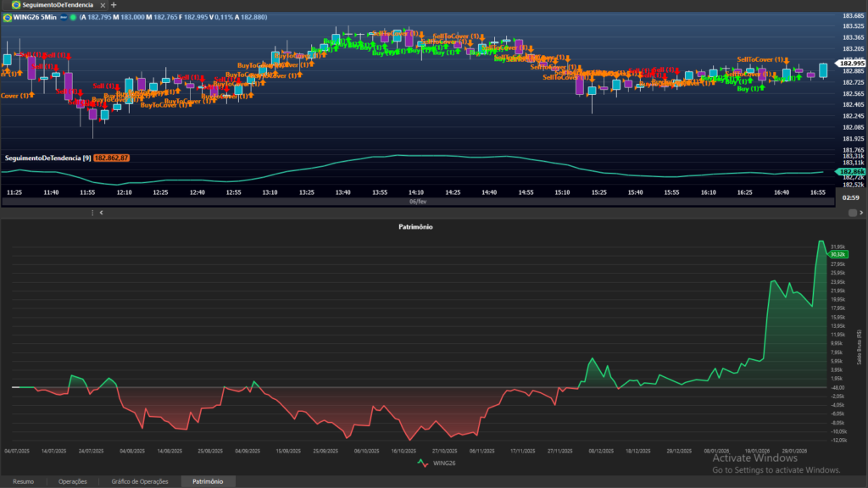
Task: Click the WING26 asset flag icon
Action: tap(7, 16)
